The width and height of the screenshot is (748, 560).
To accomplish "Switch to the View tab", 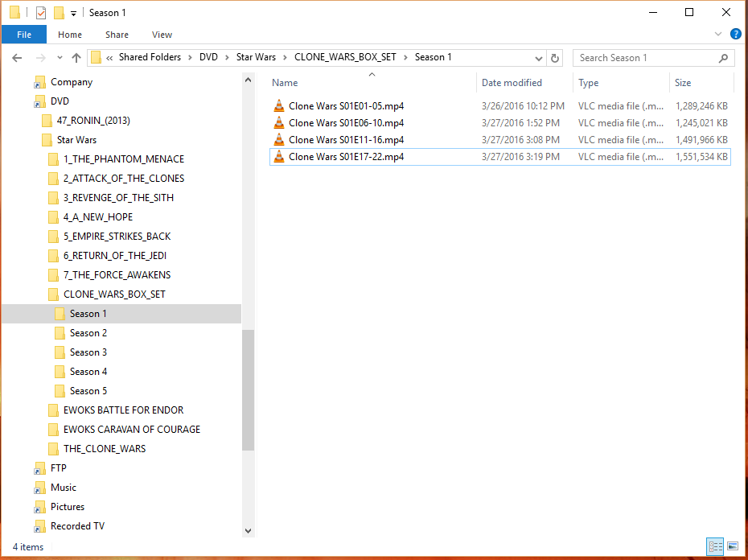I will pos(162,35).
